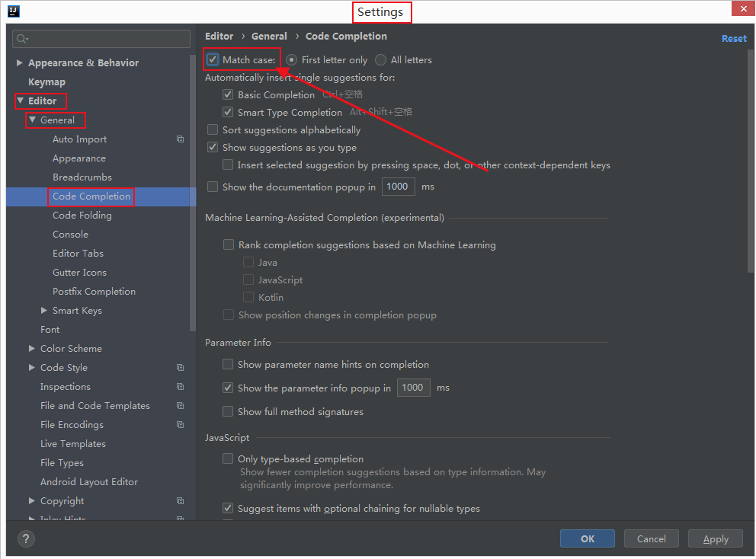Enable Insert selected suggestion by pressing space
Screen dimensions: 756x559
click(228, 165)
